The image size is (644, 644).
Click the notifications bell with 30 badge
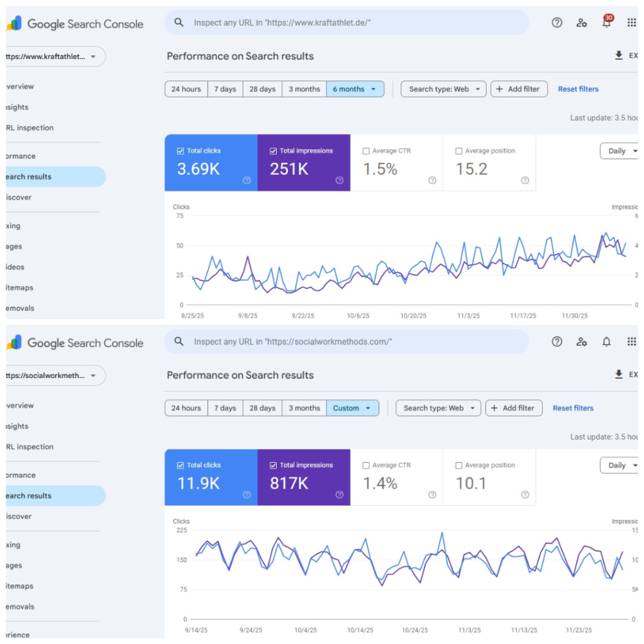(x=606, y=23)
